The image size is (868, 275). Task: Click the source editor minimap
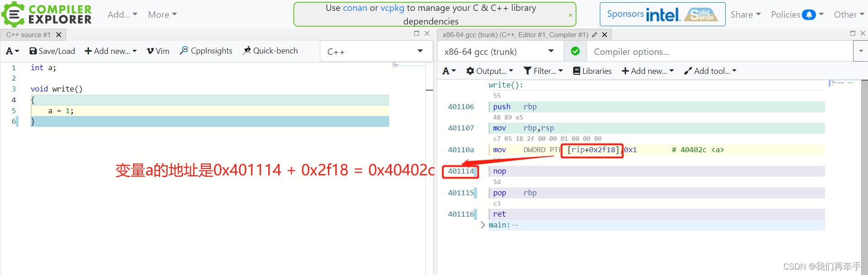click(409, 66)
